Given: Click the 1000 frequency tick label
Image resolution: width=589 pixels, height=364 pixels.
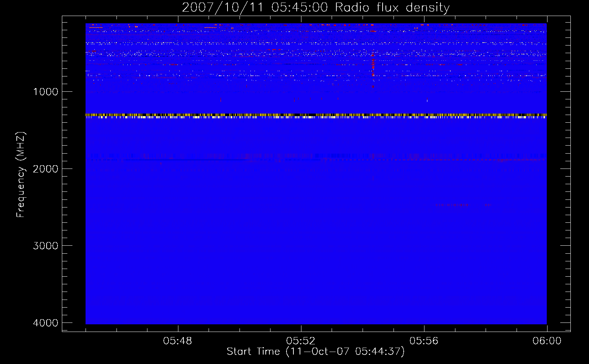Looking at the screenshot, I should 46,92.
